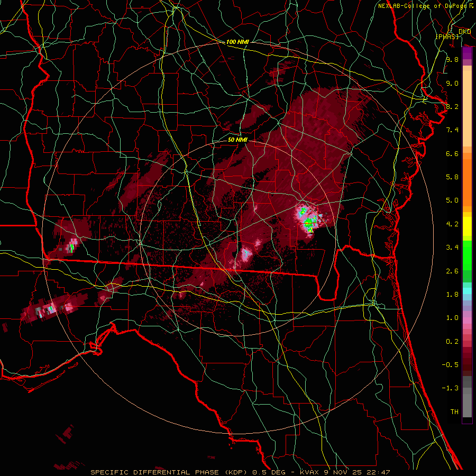
Task: Select the -0.5 legend value
Action: point(450,365)
